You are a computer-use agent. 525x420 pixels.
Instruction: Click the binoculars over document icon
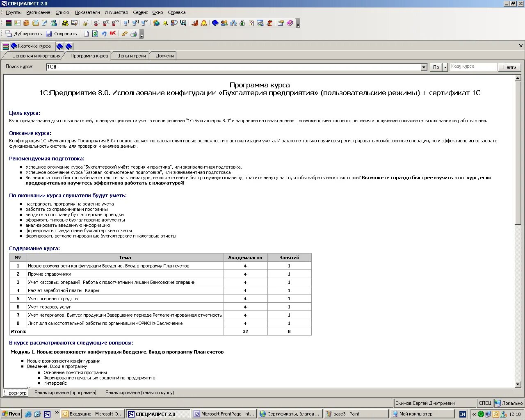[183, 23]
